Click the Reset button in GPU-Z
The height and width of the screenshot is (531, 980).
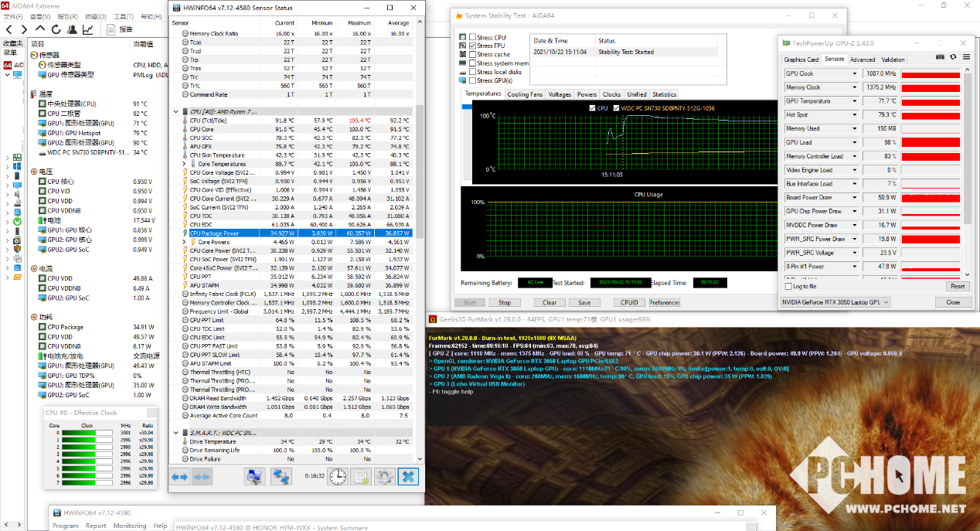click(957, 286)
